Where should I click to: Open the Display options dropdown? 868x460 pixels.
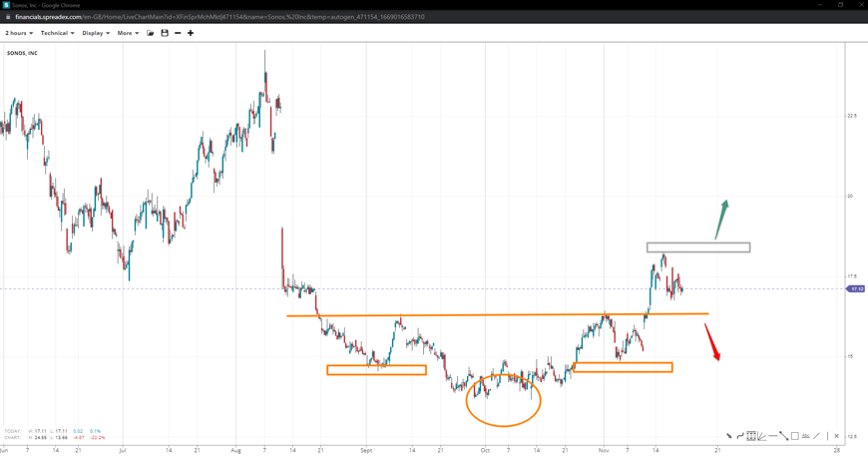click(96, 33)
